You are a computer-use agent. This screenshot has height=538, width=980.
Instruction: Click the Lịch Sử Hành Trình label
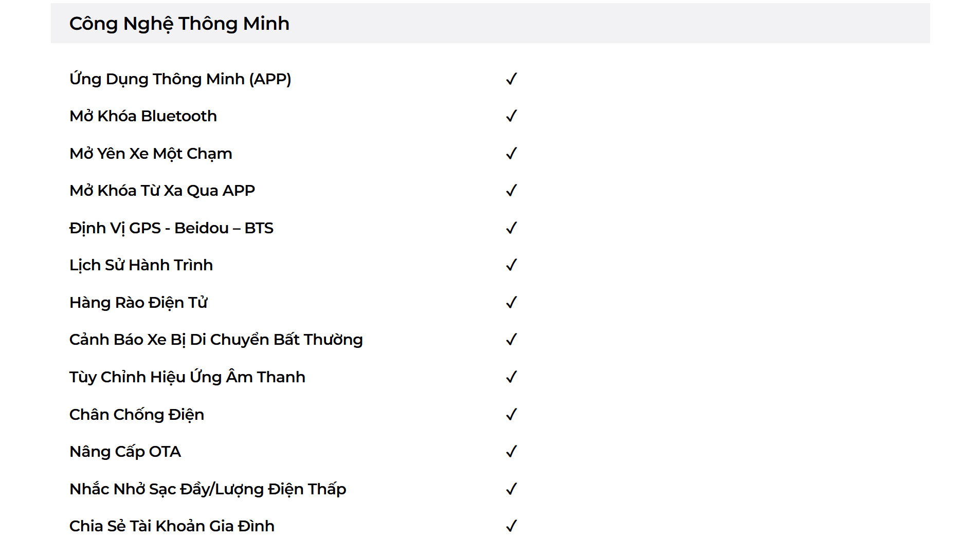tap(141, 265)
